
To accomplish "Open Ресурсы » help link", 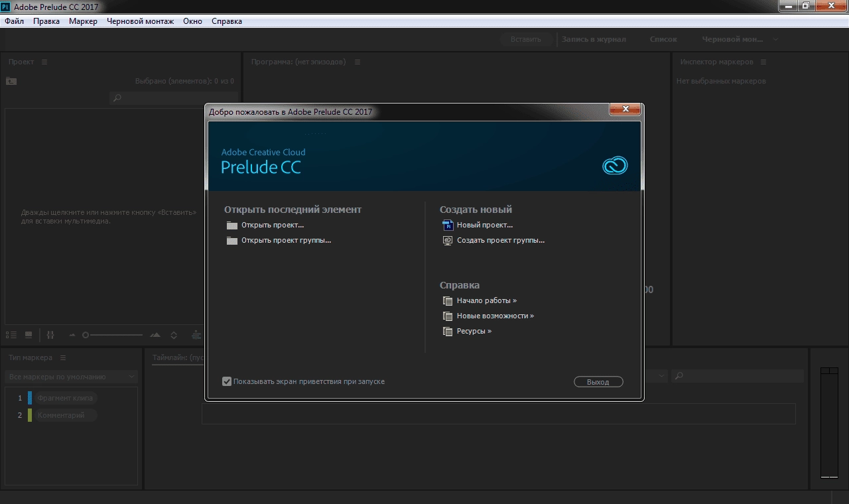I will point(474,332).
